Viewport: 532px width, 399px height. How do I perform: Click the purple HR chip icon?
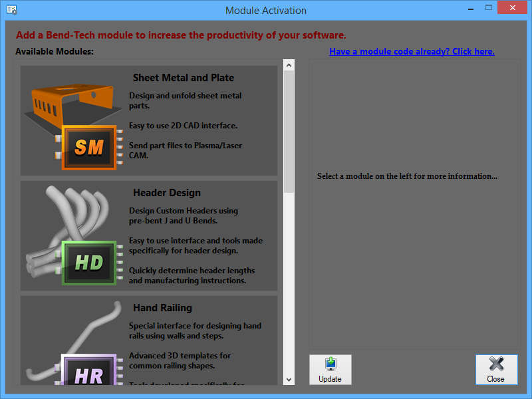[x=89, y=369]
